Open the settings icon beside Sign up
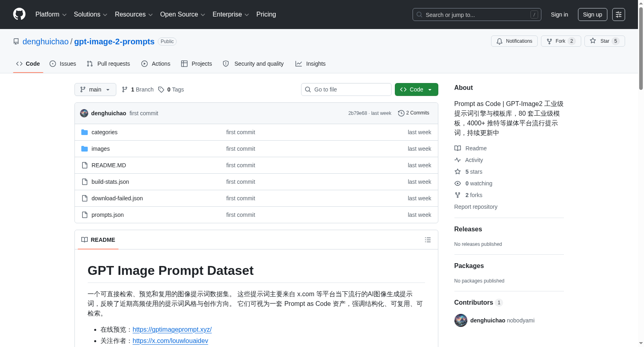644x347 pixels. pos(619,15)
